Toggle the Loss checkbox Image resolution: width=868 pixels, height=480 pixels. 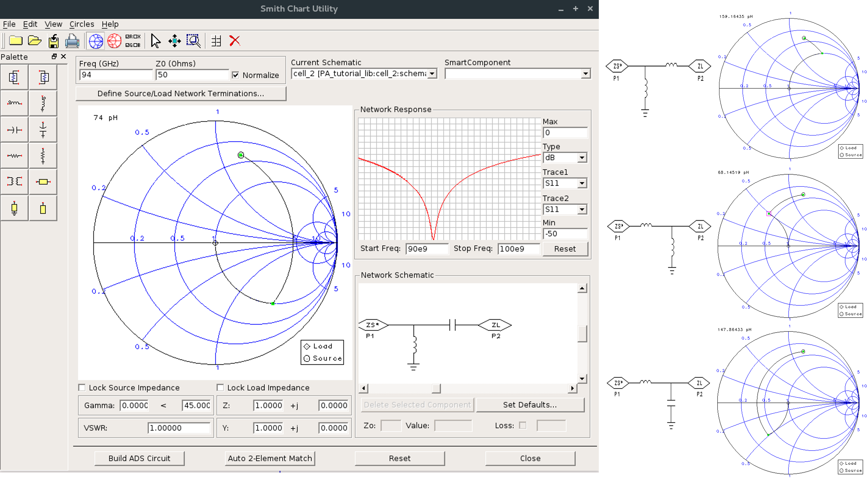(x=523, y=425)
